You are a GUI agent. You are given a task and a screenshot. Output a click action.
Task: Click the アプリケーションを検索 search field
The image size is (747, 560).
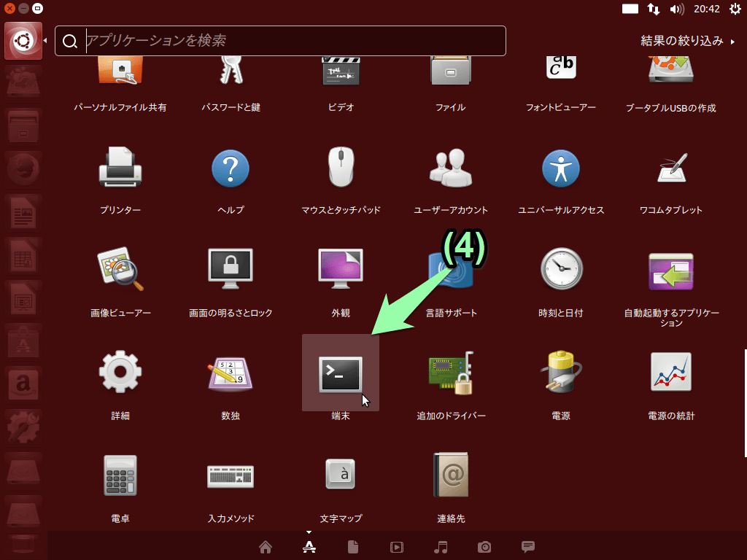[292, 41]
